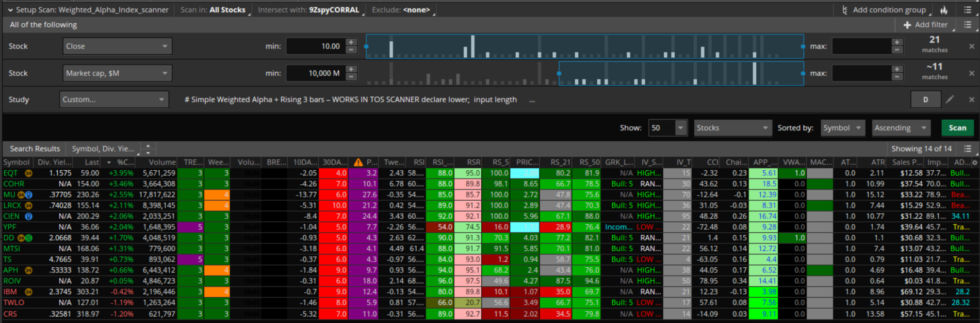980x323 pixels.
Task: Click the Sizzle Index flame icon
Action: (x=944, y=10)
